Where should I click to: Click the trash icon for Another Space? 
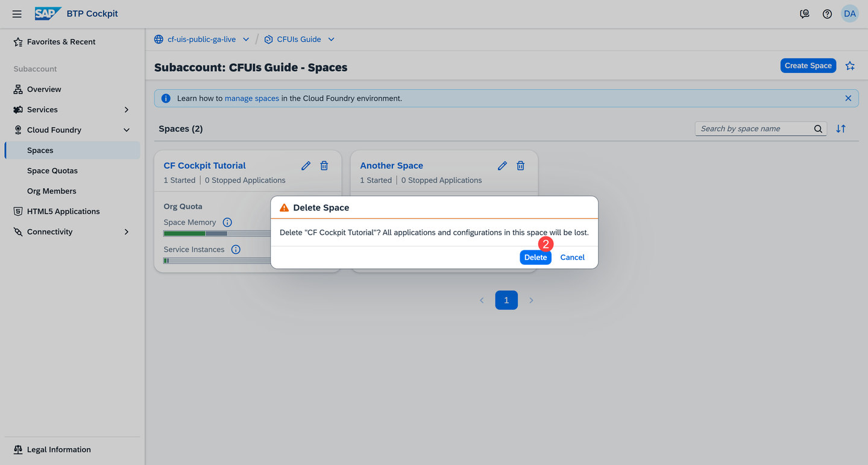[x=521, y=165]
